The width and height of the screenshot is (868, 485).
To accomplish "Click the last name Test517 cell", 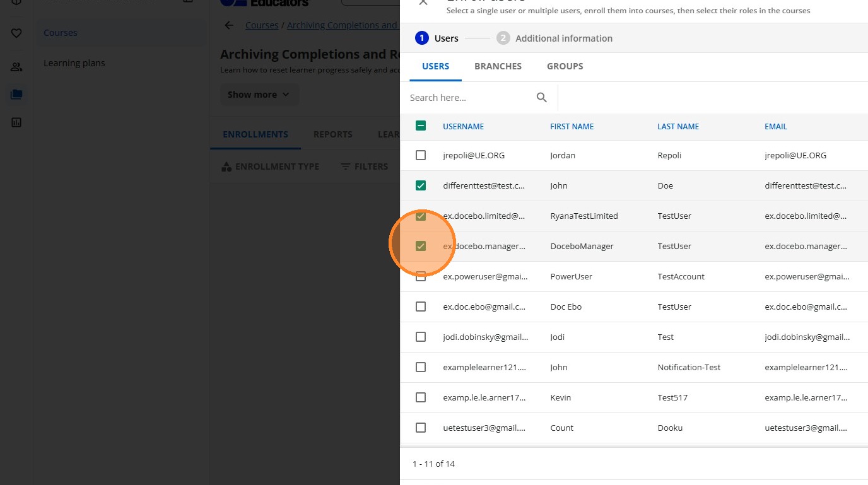I will point(672,397).
